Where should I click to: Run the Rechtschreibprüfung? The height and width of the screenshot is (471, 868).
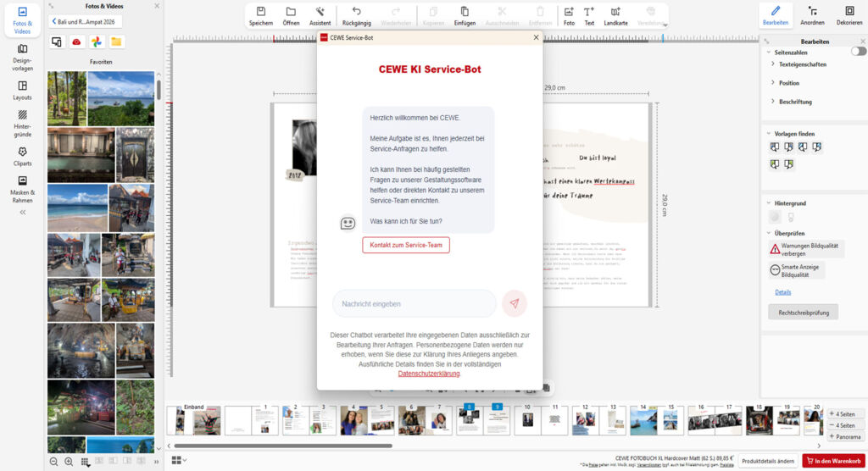(x=804, y=313)
